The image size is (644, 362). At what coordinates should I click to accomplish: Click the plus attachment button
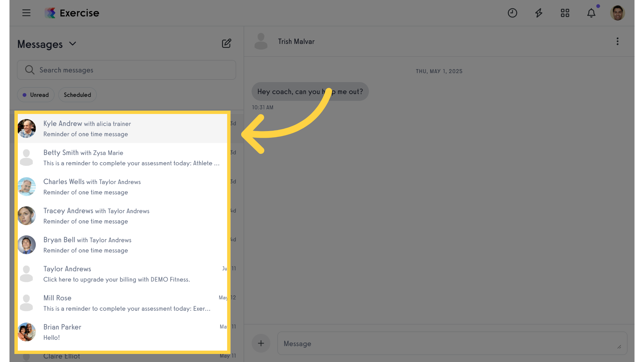coord(261,343)
